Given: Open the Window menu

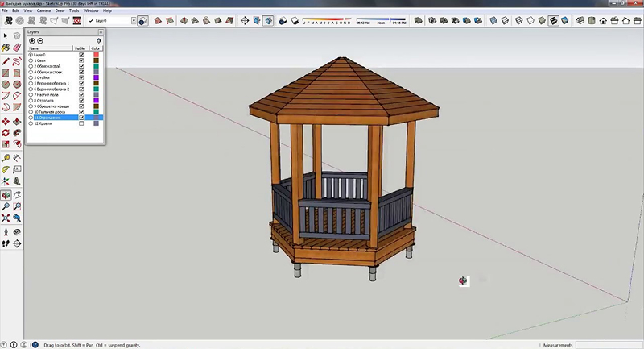Looking at the screenshot, I should pos(91,10).
